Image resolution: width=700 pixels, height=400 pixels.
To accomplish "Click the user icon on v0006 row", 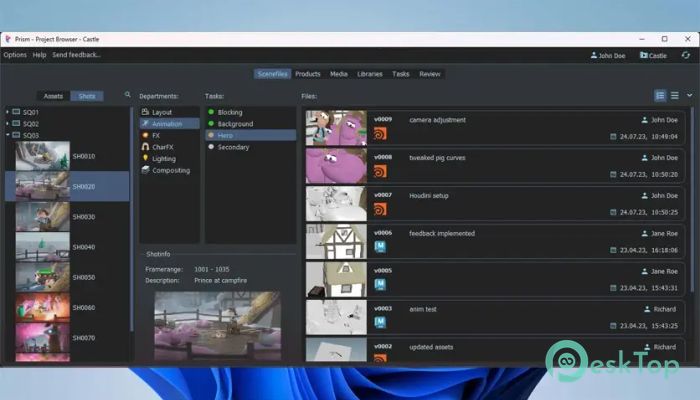I will coord(645,233).
